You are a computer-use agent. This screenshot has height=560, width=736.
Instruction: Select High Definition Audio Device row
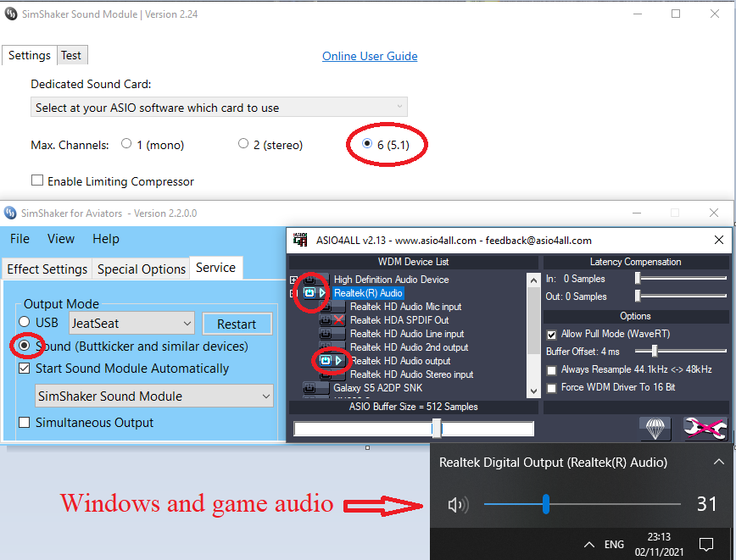[391, 280]
